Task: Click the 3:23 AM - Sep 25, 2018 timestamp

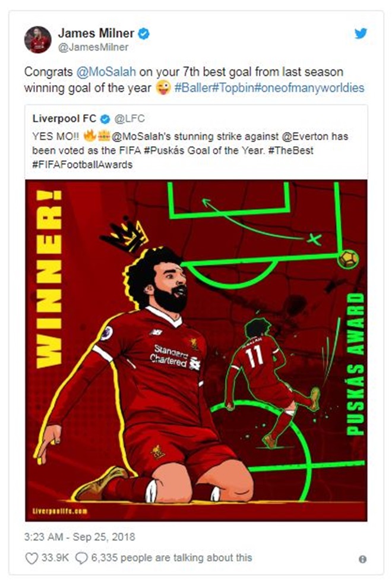Action: coord(80,537)
